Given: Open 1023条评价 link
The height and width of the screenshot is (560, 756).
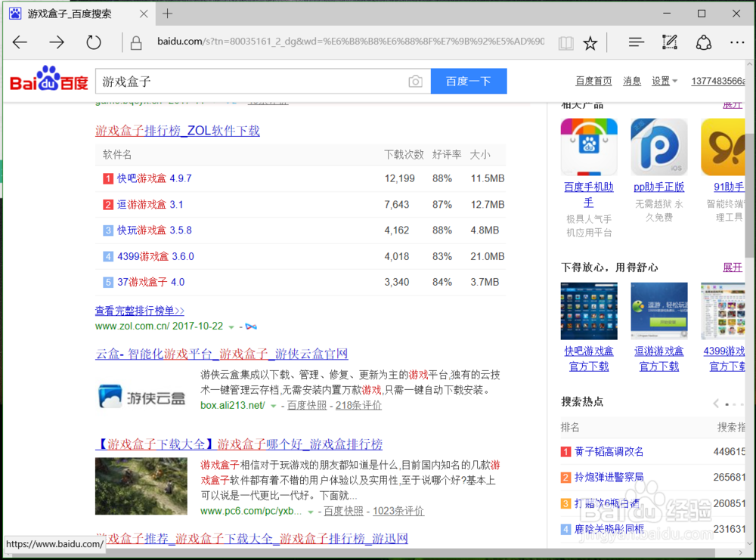Looking at the screenshot, I should pos(398,511).
